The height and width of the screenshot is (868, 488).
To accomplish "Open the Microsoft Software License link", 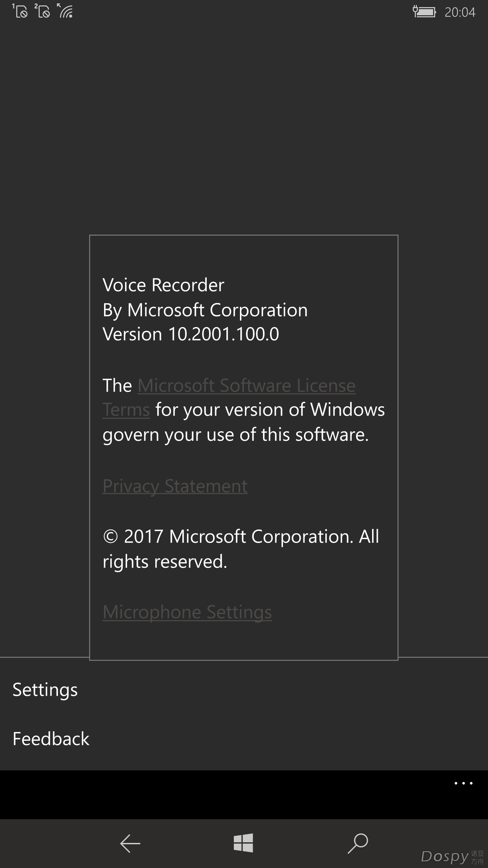I will tap(246, 386).
